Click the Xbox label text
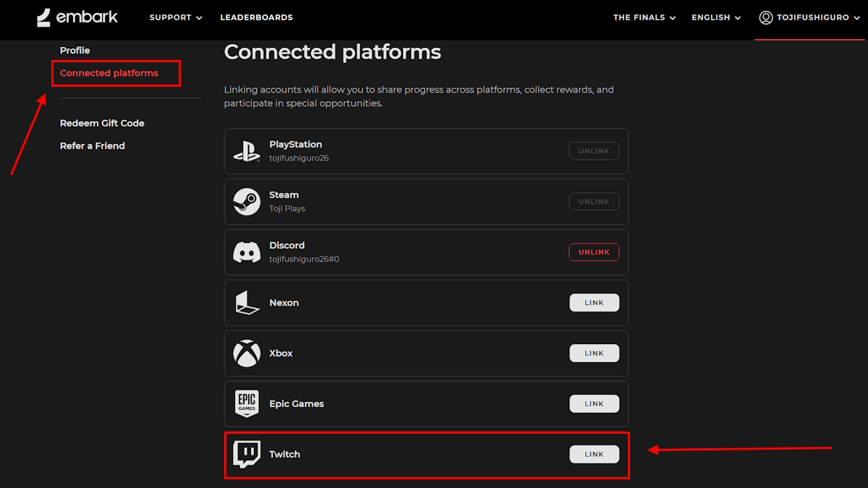The width and height of the screenshot is (868, 488). pos(281,354)
